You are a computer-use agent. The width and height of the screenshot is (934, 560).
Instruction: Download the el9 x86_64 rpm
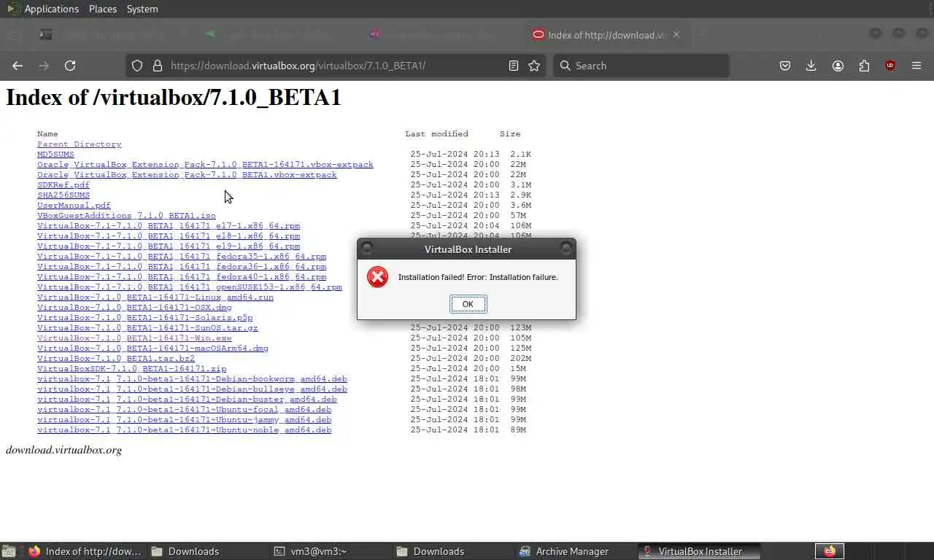pyautogui.click(x=169, y=246)
